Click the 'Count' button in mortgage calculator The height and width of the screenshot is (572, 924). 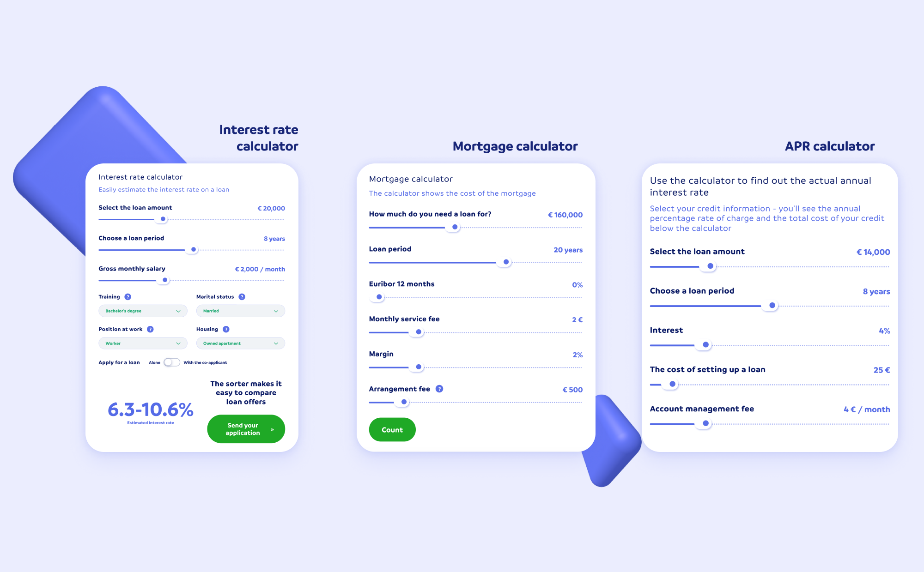391,430
